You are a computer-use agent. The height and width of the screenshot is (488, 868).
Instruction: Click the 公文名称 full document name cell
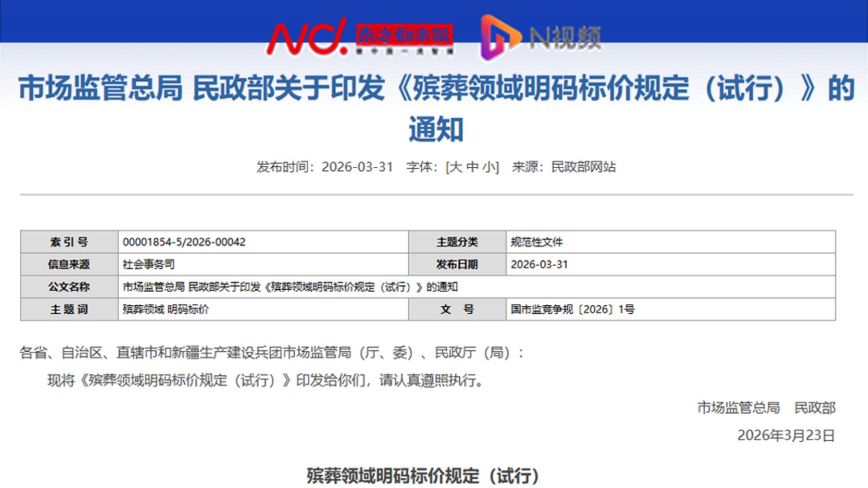click(x=290, y=287)
